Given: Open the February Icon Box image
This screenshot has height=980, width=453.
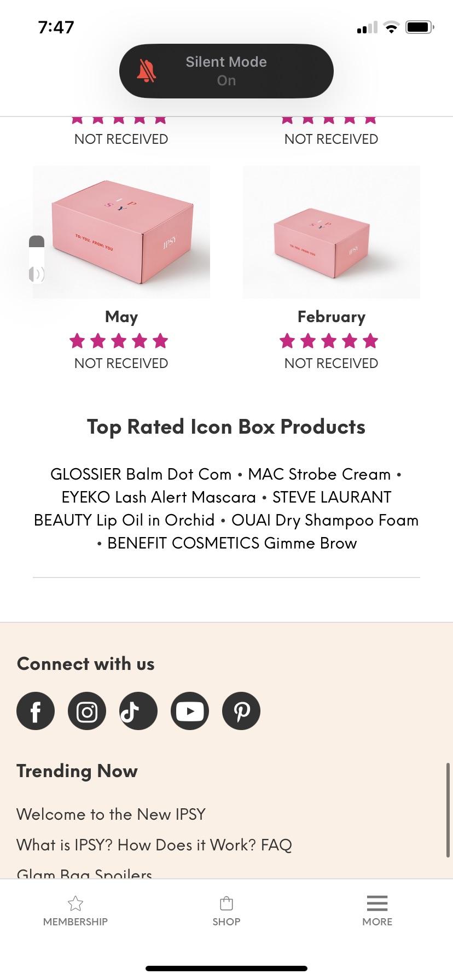Looking at the screenshot, I should point(332,232).
